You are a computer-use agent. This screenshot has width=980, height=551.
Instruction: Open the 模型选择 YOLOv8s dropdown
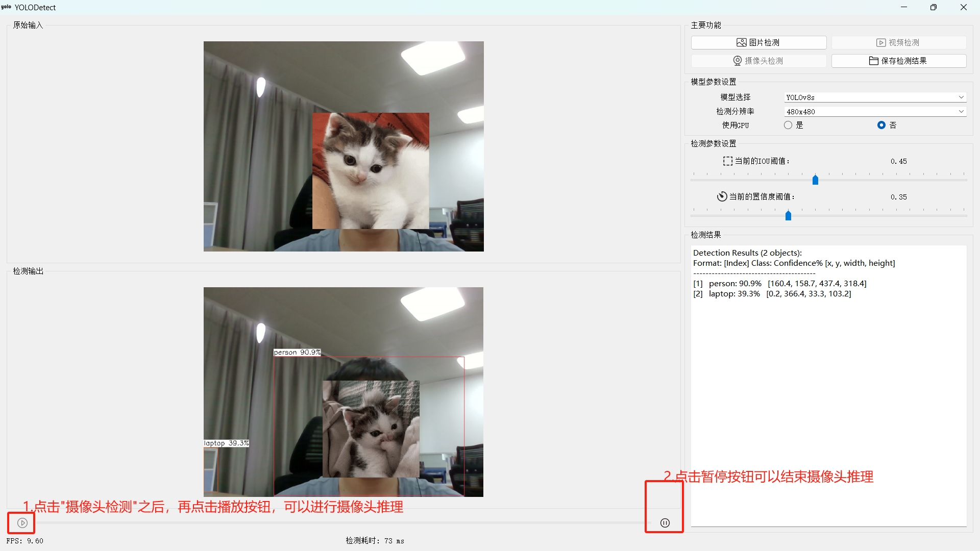pos(874,97)
